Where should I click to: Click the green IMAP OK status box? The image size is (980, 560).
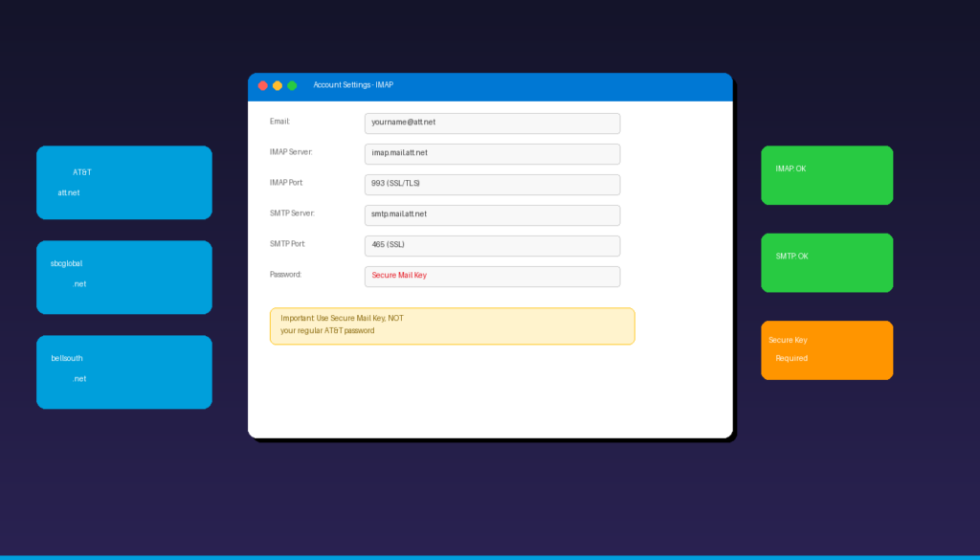point(827,175)
